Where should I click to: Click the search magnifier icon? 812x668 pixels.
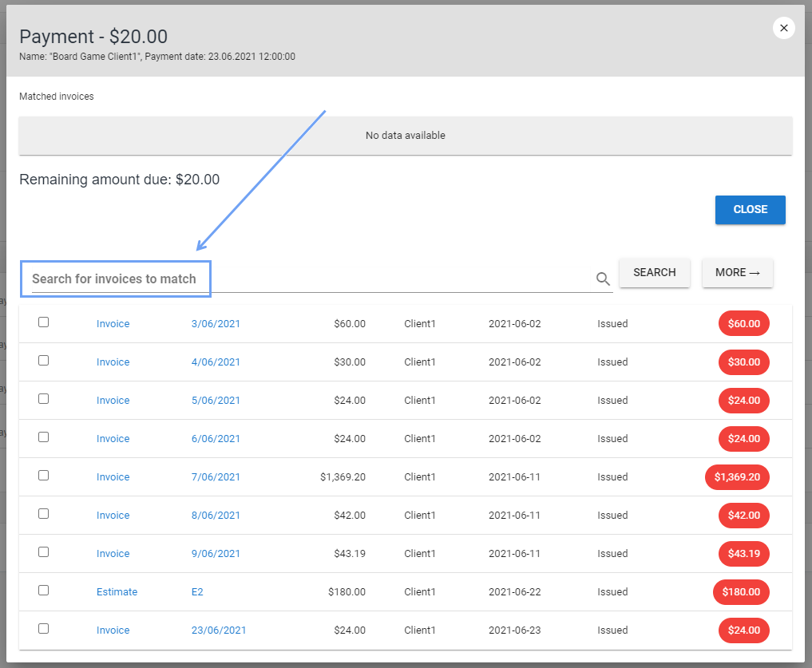coord(603,279)
